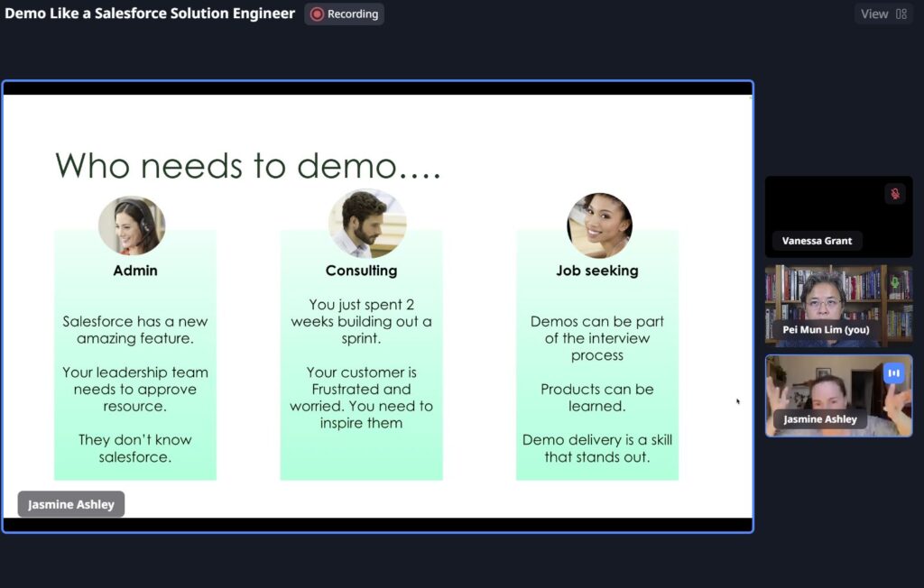Image resolution: width=924 pixels, height=588 pixels.
Task: Click the meeting title Demo Like a Salesforce Solution Engineer
Action: point(150,14)
